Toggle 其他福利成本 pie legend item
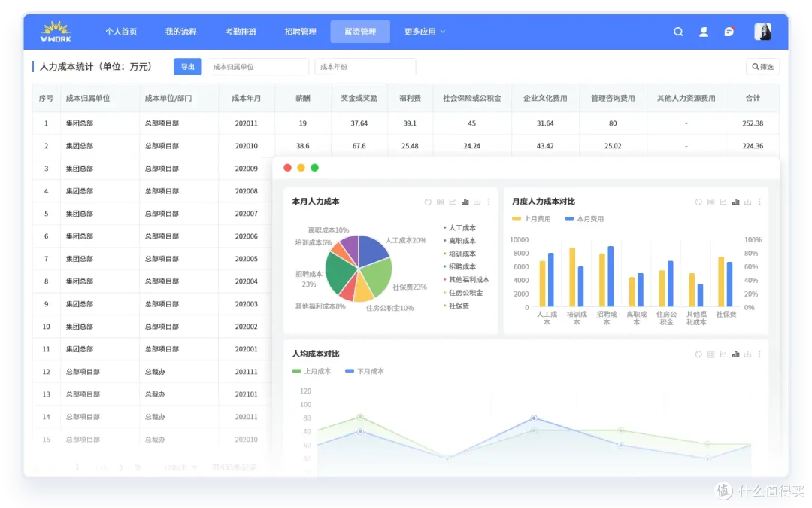 click(x=467, y=280)
